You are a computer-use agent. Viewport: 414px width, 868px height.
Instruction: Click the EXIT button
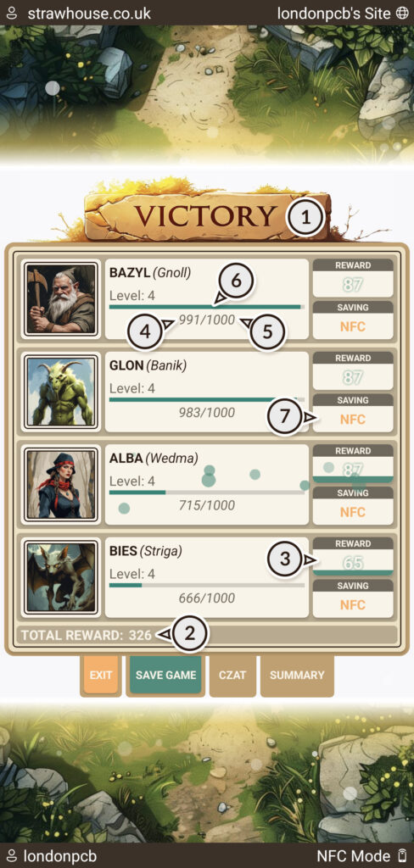coord(100,676)
